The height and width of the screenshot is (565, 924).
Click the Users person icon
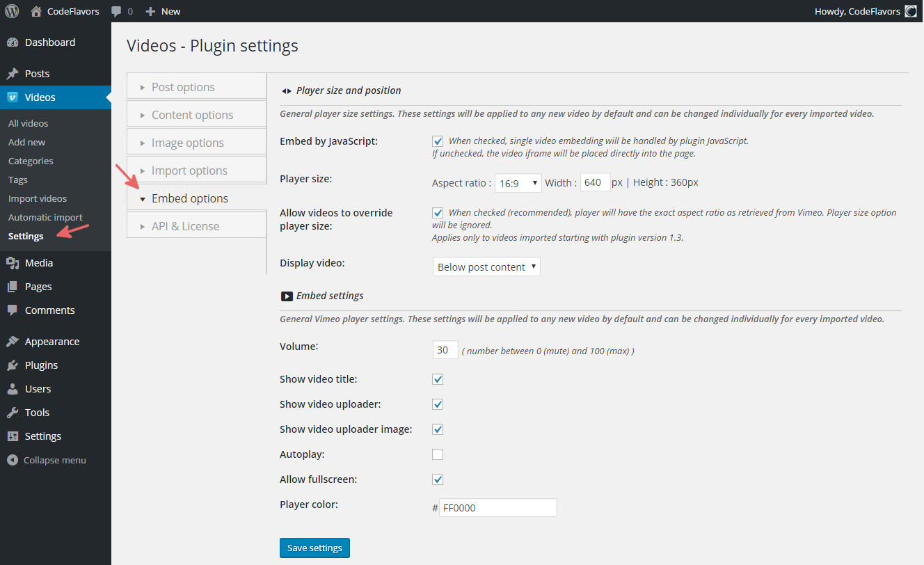point(13,389)
